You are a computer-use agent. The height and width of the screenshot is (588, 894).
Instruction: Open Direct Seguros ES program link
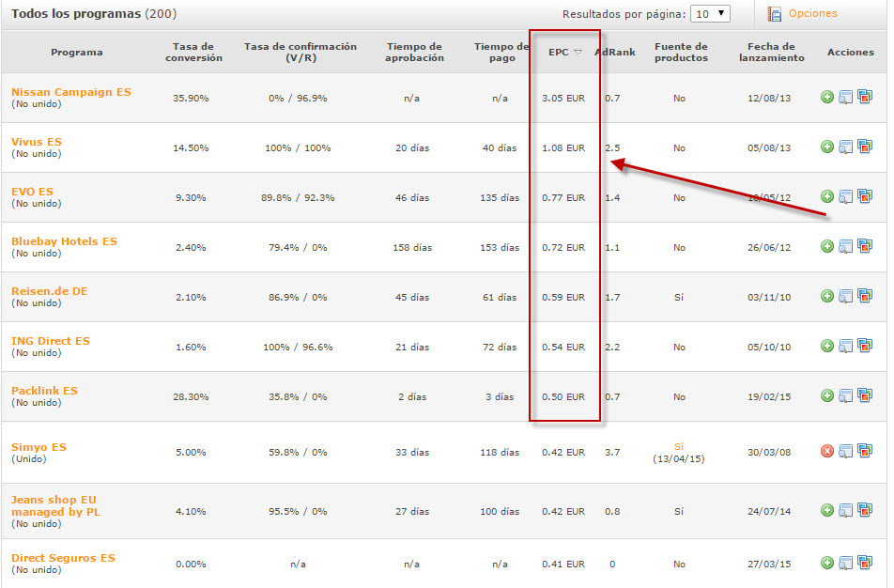[x=63, y=557]
